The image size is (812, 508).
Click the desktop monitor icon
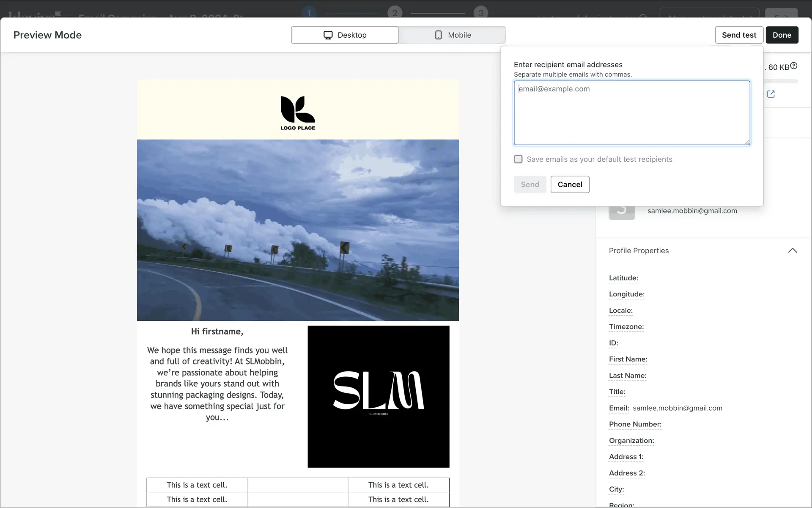pos(328,35)
